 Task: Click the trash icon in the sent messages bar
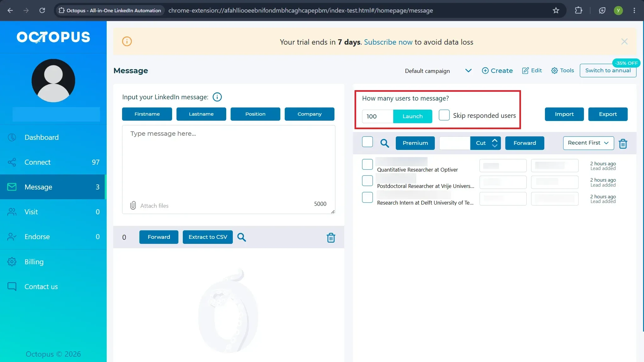[331, 238]
